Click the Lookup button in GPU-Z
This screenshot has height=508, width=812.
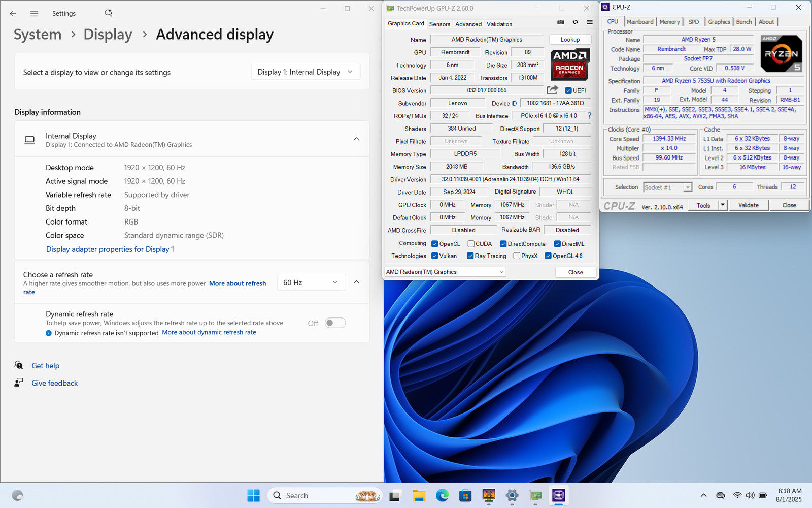click(x=570, y=40)
